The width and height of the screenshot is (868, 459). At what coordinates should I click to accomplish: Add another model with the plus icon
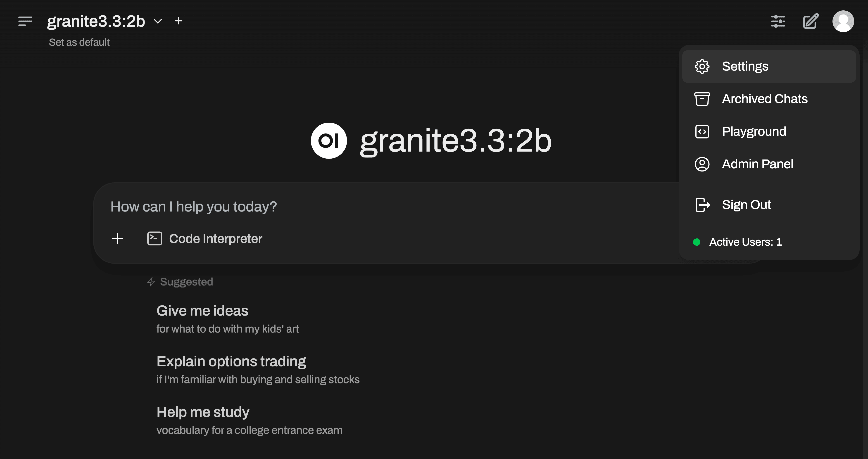click(x=178, y=21)
